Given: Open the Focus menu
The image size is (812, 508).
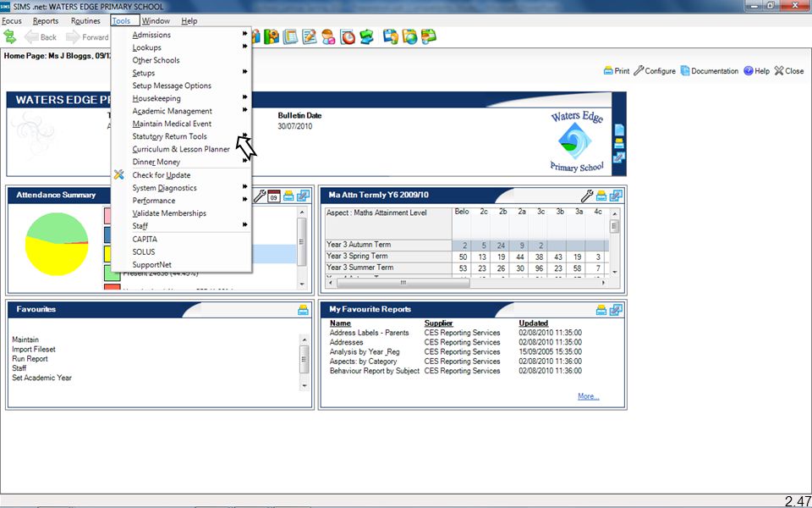Looking at the screenshot, I should [x=12, y=20].
